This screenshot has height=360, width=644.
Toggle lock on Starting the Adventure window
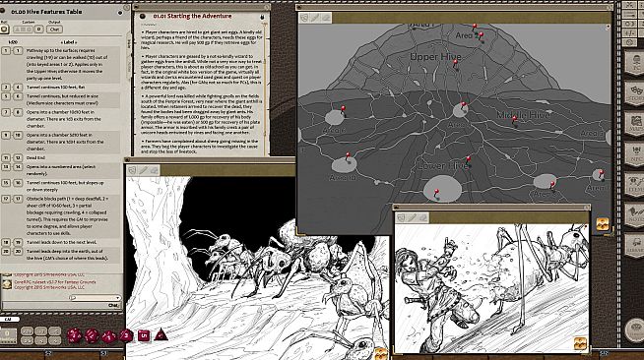pos(262,17)
